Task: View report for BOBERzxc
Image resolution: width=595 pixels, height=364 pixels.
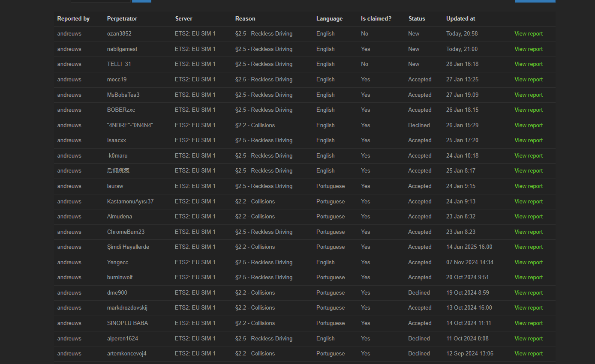Action: point(528,110)
